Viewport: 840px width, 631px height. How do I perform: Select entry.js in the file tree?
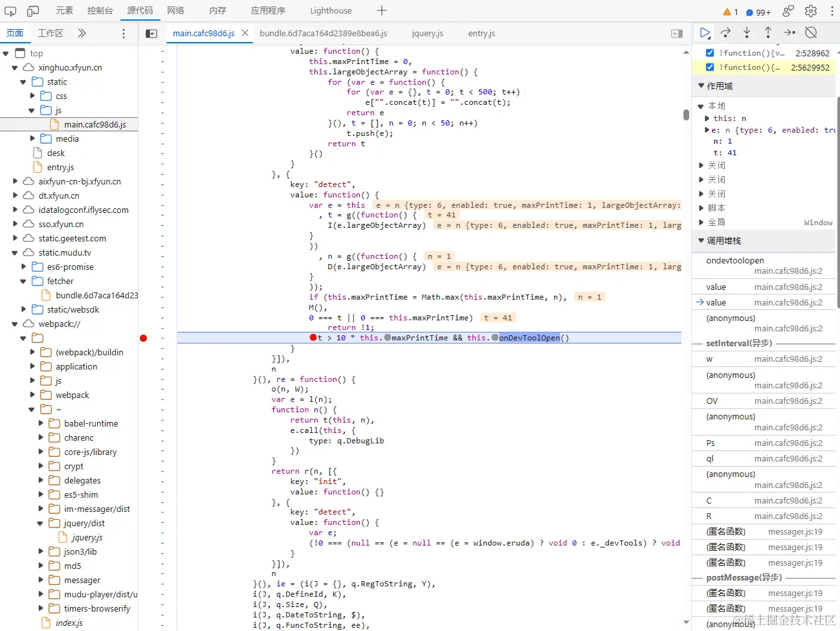pyautogui.click(x=60, y=167)
